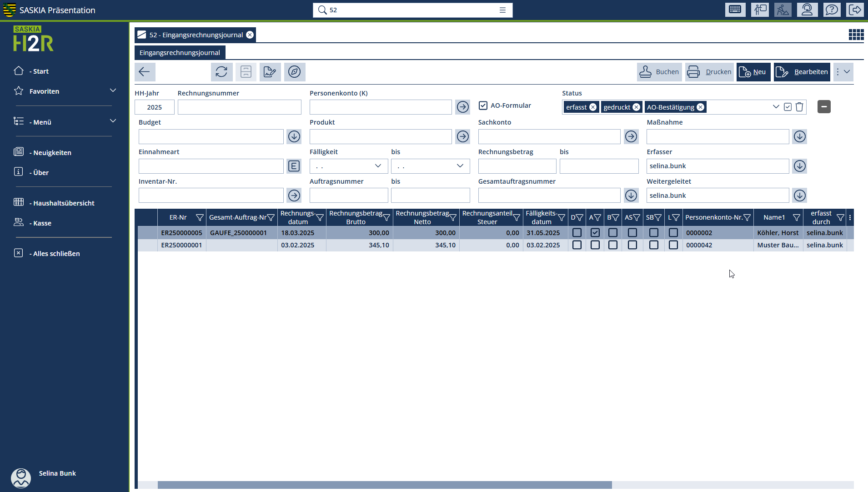Viewport: 868px width, 492px height.
Task: Uncheck the AO-Formular checkbox
Action: click(483, 105)
